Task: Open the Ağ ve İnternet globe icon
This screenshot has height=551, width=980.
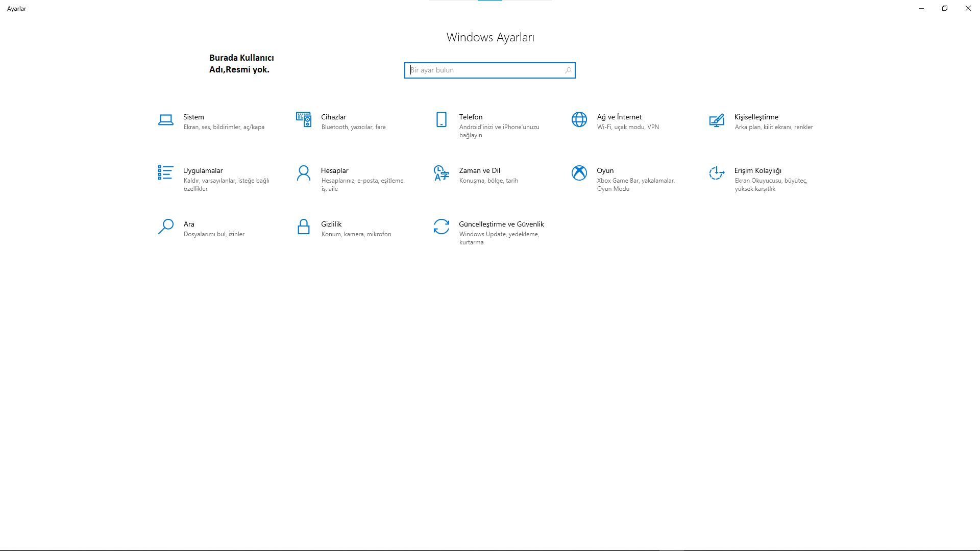Action: click(x=579, y=119)
